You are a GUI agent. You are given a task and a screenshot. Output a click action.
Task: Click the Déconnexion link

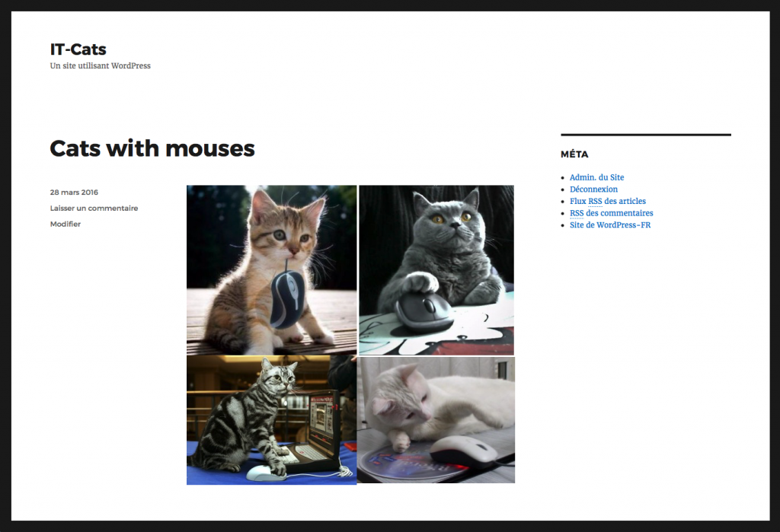point(593,190)
